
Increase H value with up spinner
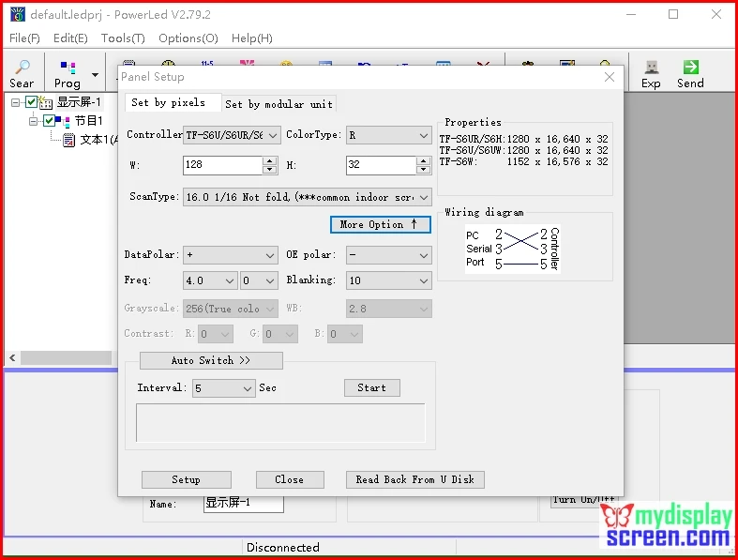tap(424, 161)
